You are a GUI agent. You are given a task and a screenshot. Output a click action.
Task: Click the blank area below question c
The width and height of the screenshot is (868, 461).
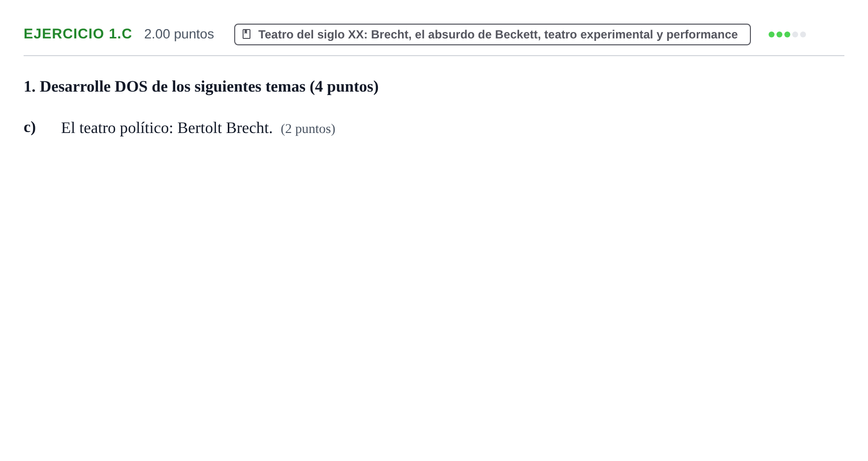coord(434,296)
